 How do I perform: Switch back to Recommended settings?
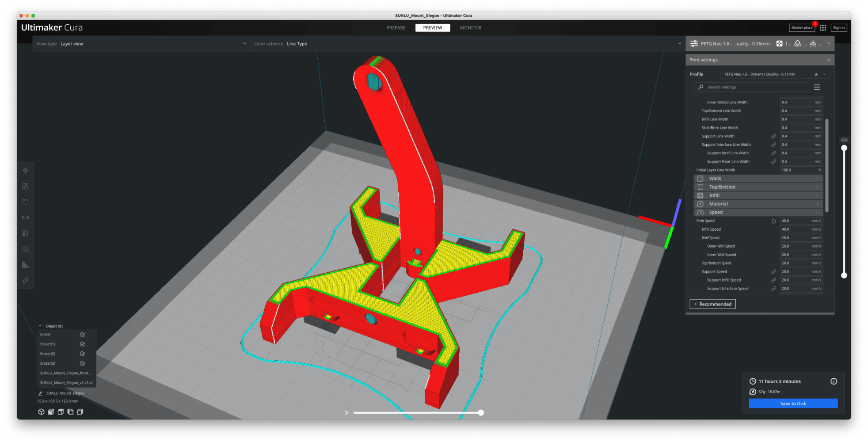pos(713,304)
